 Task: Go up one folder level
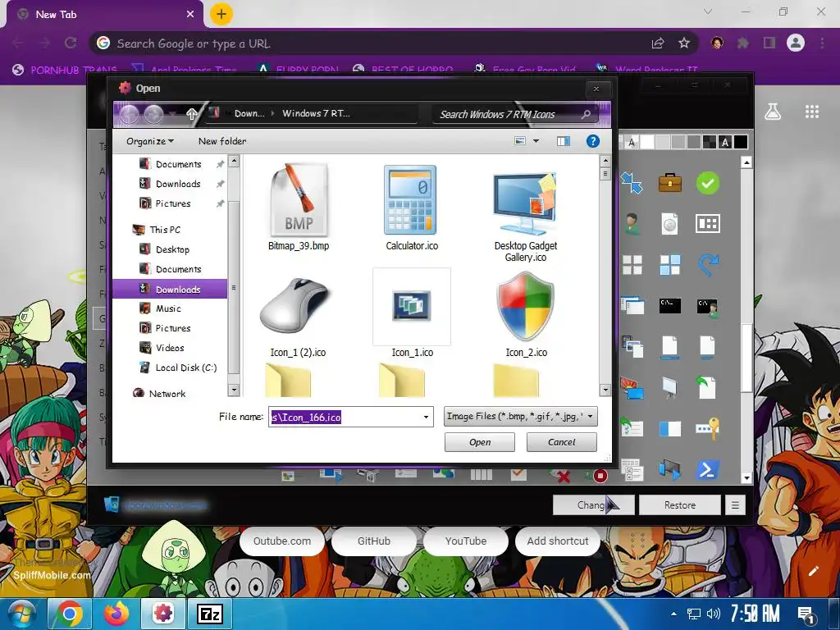click(191, 113)
